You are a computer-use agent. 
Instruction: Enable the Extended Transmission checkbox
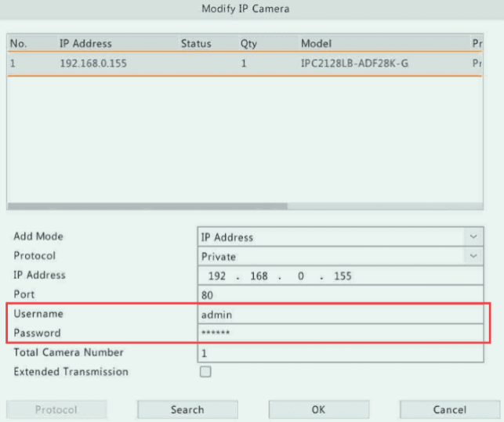205,372
